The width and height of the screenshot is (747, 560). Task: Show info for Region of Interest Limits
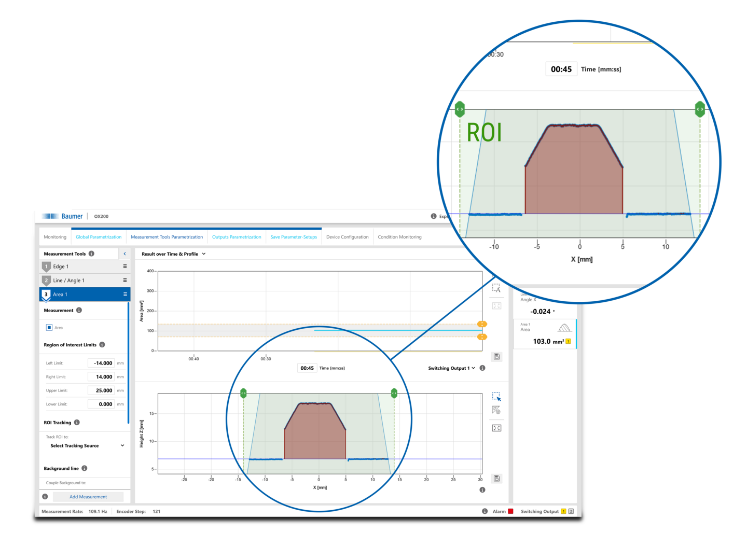point(102,345)
